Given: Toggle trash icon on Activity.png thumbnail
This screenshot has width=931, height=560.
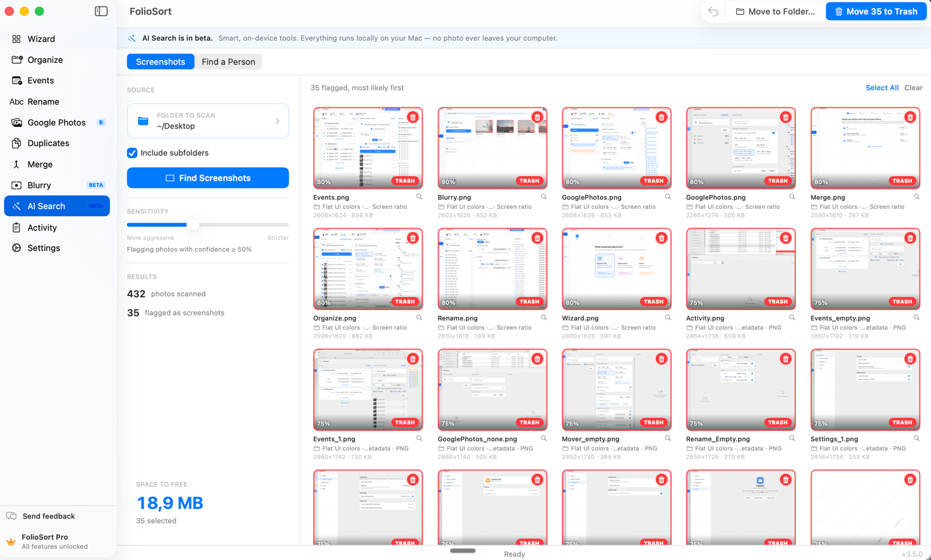Looking at the screenshot, I should click(x=786, y=238).
